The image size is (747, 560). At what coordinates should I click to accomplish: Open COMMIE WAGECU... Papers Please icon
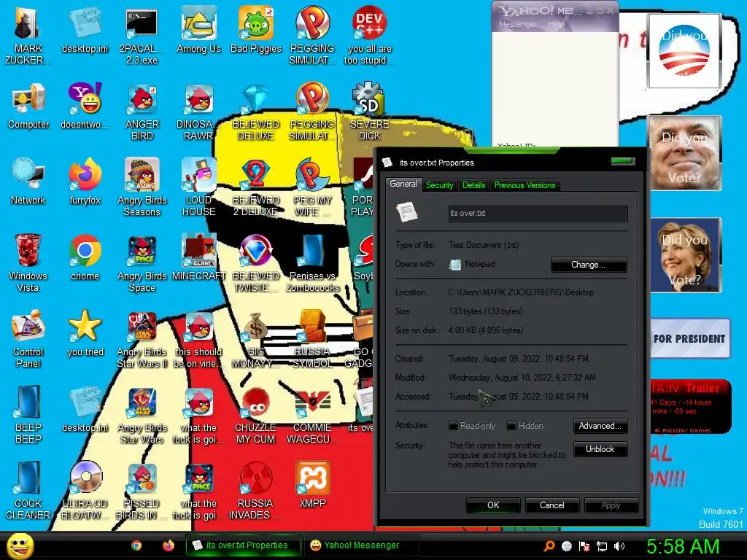(x=312, y=402)
